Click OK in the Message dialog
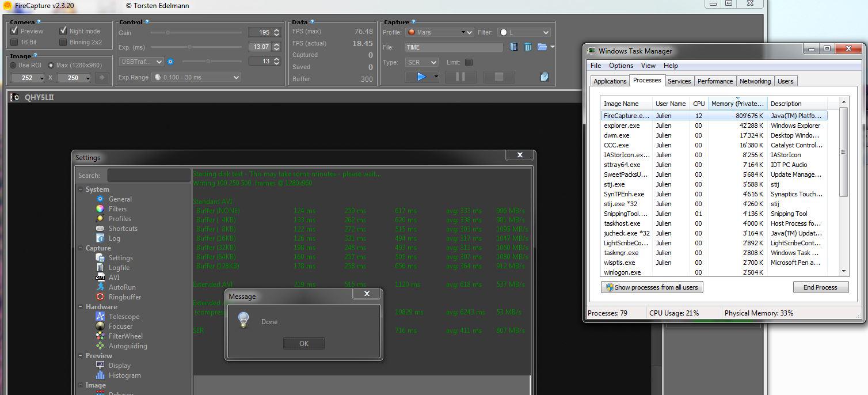 [x=304, y=344]
